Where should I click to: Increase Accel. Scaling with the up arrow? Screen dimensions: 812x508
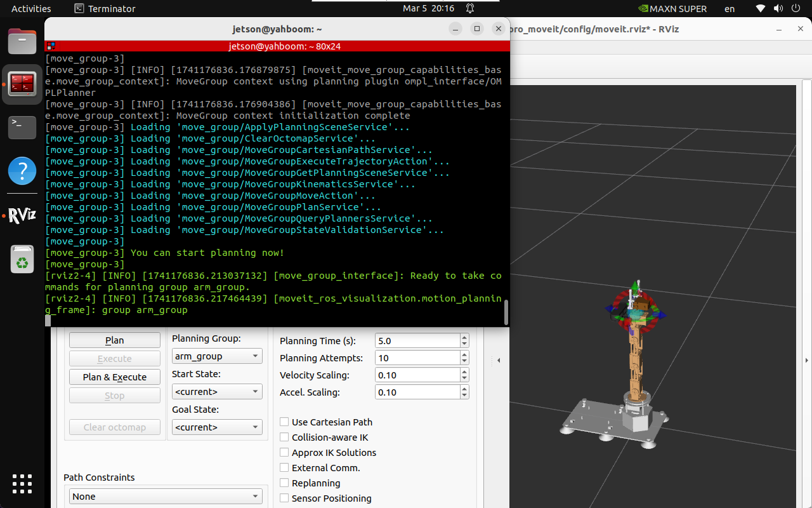464,389
